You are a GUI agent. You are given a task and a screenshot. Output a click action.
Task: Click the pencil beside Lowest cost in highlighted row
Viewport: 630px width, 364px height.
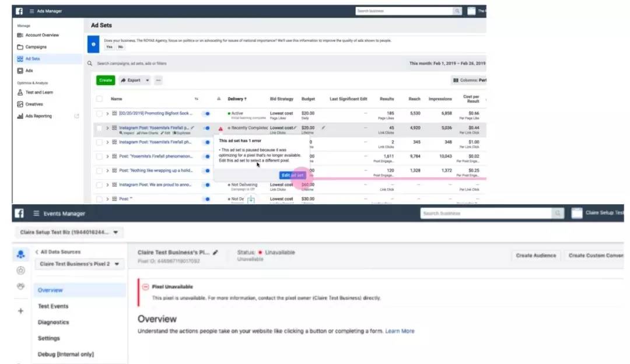tap(295, 128)
